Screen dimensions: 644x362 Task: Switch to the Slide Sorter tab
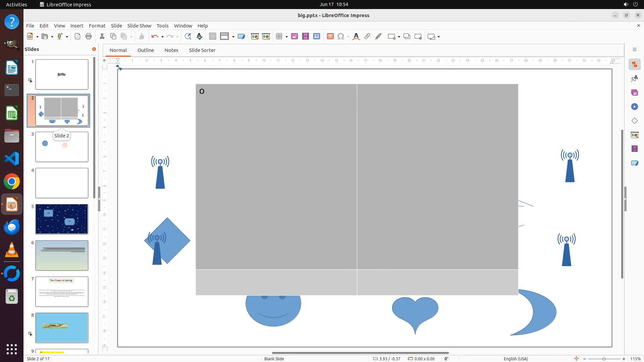coord(202,50)
